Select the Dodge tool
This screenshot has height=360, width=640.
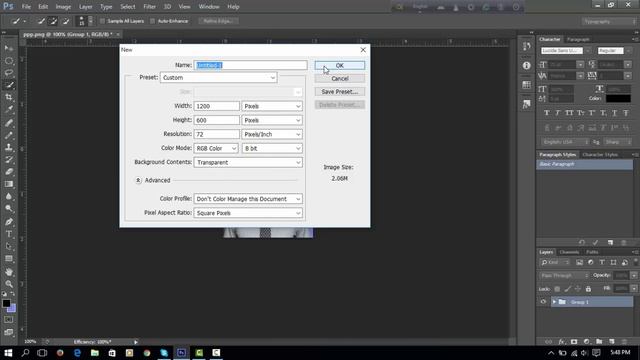[9, 209]
